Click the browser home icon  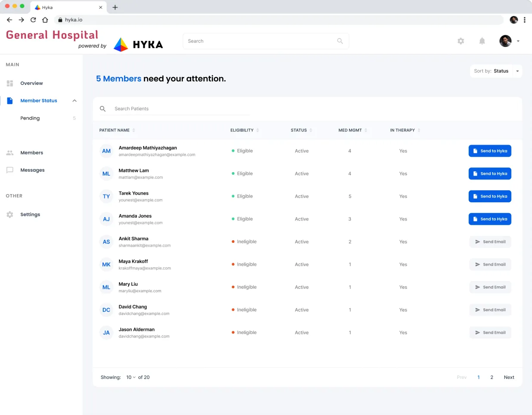pos(45,20)
